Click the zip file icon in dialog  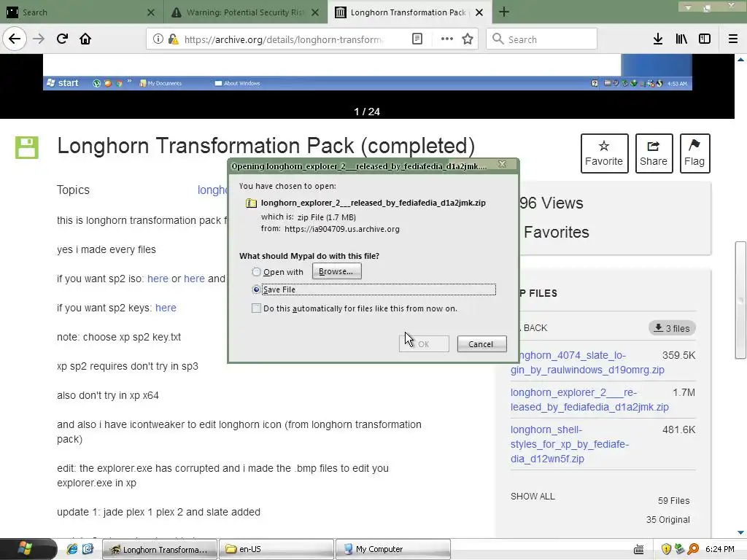[x=251, y=203]
